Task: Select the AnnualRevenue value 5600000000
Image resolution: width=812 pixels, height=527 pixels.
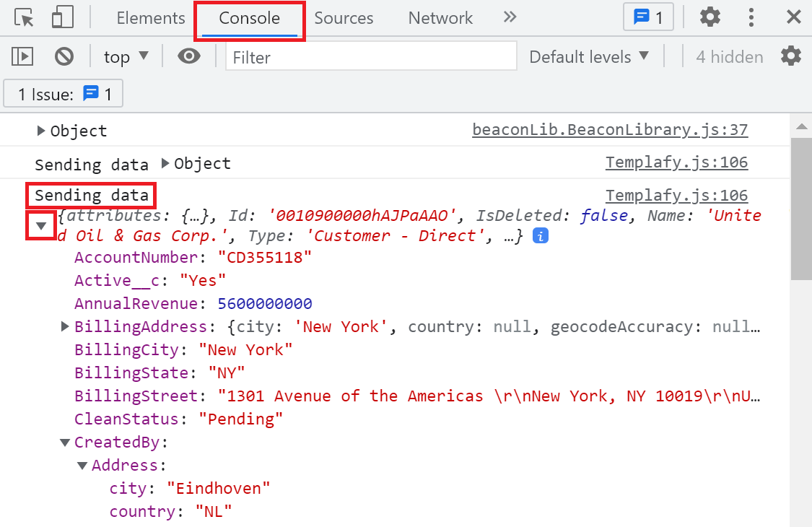Action: pyautogui.click(x=265, y=304)
